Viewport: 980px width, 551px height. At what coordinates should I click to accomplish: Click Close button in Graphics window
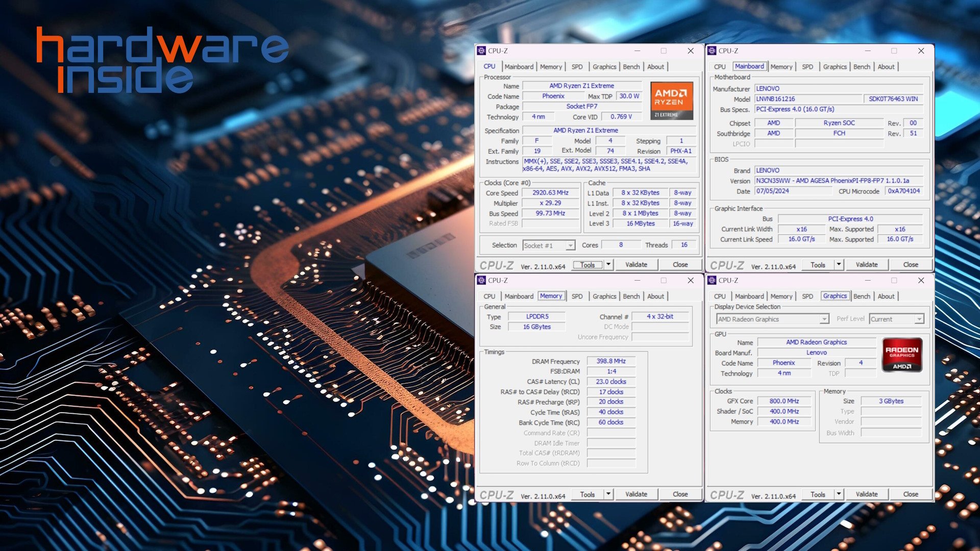(910, 494)
